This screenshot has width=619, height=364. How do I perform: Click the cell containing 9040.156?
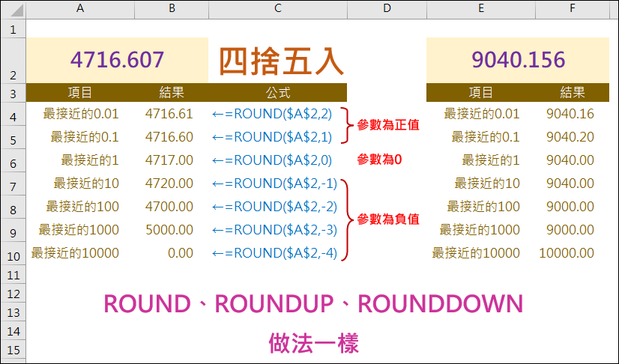click(518, 61)
